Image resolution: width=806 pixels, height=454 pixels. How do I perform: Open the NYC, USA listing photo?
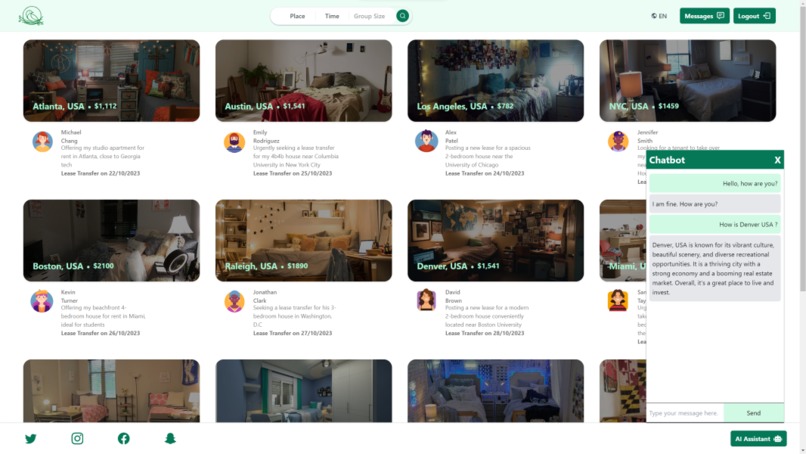(688, 81)
